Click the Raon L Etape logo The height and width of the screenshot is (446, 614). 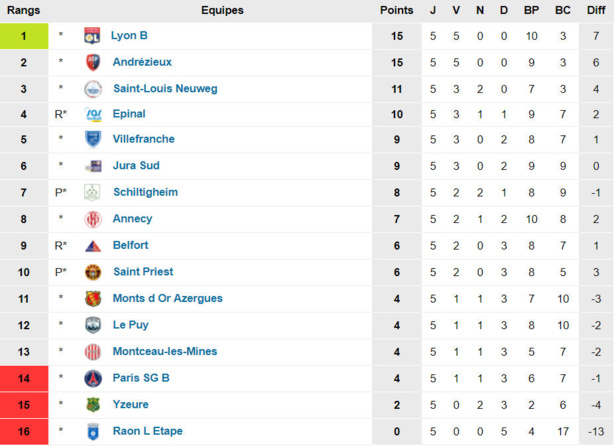click(x=93, y=431)
